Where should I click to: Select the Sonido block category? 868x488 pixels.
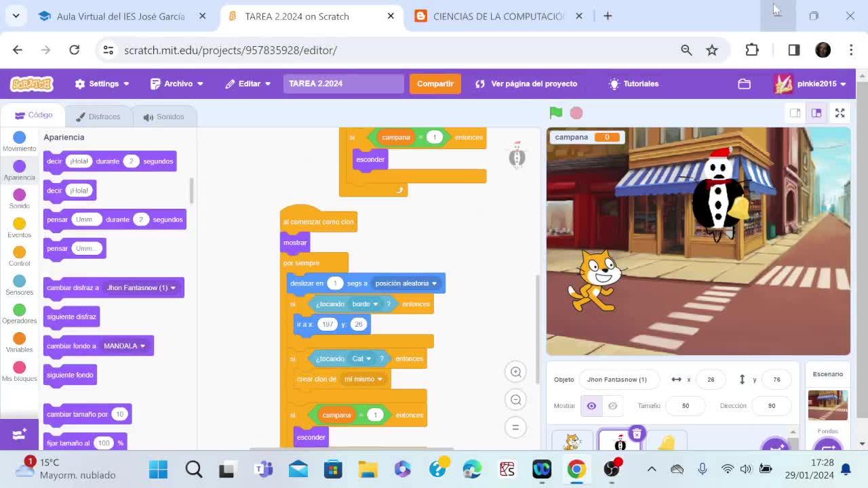(x=19, y=199)
